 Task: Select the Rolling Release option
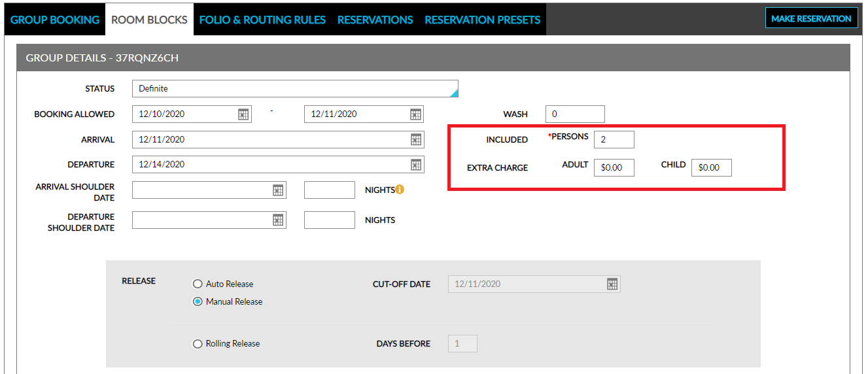point(198,344)
